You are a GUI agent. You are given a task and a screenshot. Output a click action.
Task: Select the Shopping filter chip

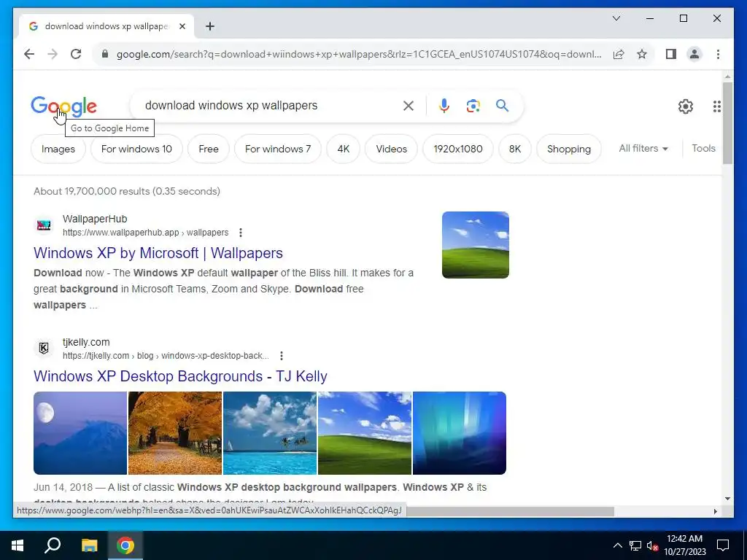569,149
